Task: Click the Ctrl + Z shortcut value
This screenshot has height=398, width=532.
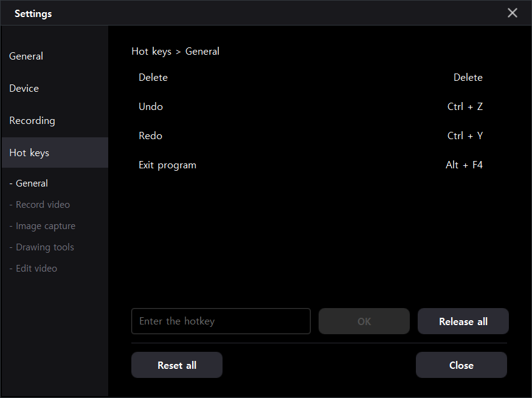Action: point(465,106)
